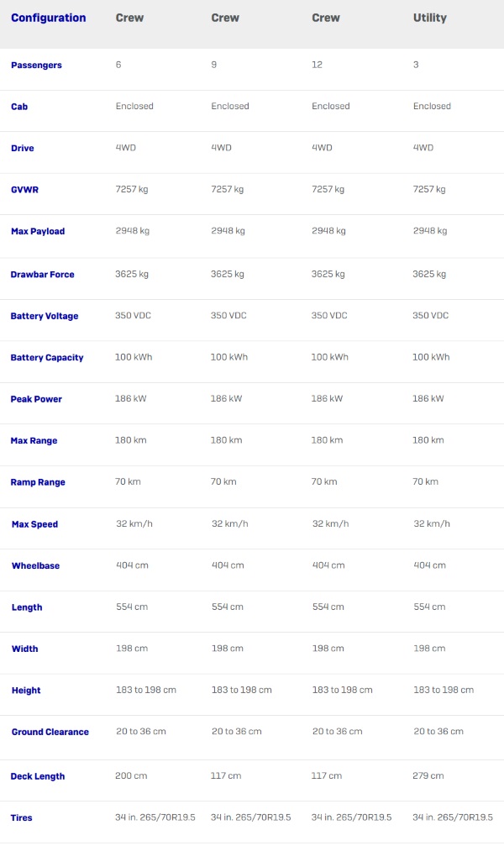Click the Deck Length 279 cm value

[x=428, y=776]
